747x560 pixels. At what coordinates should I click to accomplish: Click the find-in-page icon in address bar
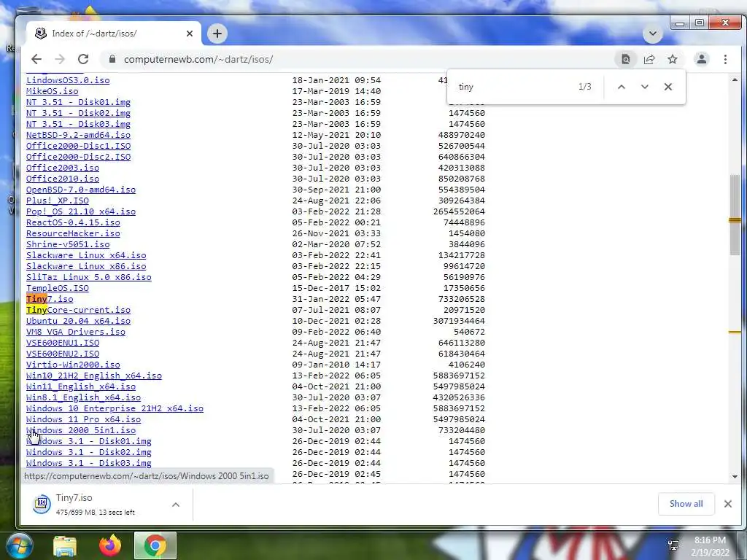(625, 59)
